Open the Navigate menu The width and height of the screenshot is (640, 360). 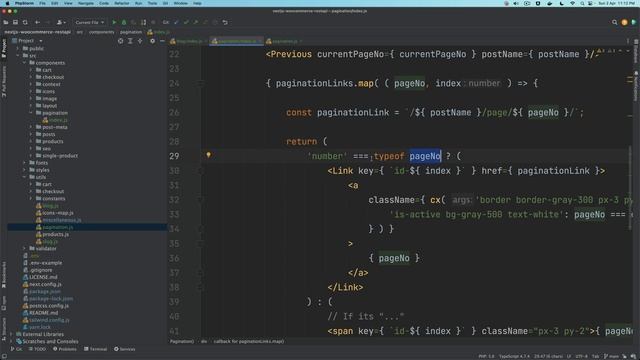pyautogui.click(x=86, y=3)
